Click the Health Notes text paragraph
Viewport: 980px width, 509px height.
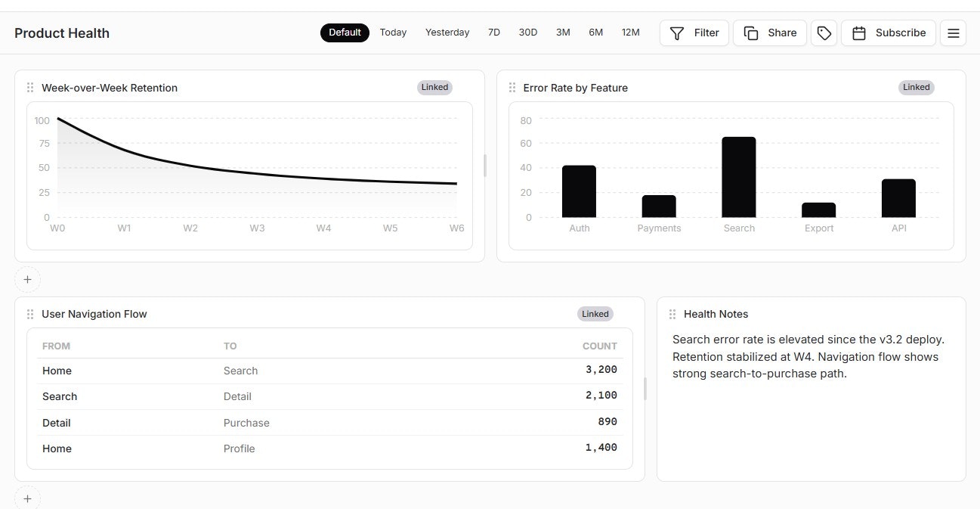tap(808, 356)
